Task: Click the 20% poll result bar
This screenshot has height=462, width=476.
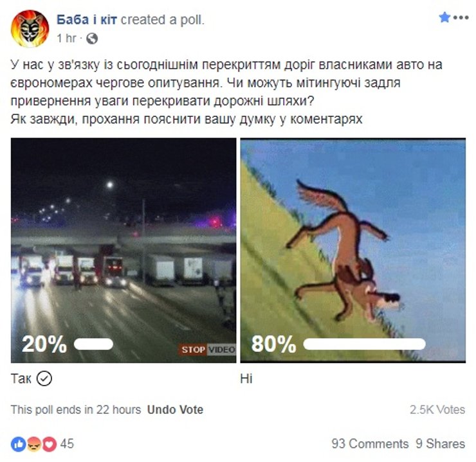Action: point(93,344)
